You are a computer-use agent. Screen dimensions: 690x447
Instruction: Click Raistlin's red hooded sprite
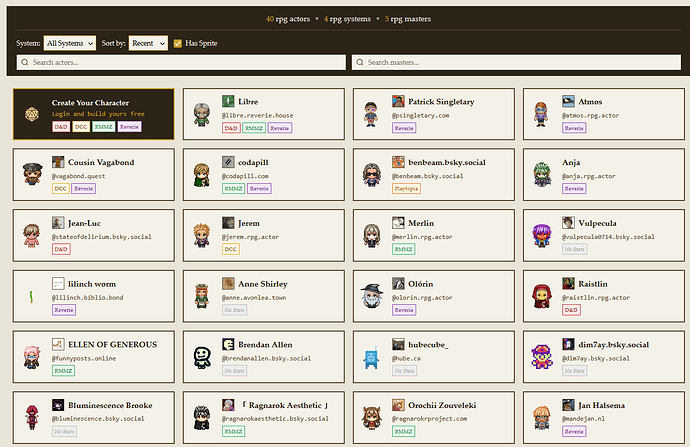(542, 296)
